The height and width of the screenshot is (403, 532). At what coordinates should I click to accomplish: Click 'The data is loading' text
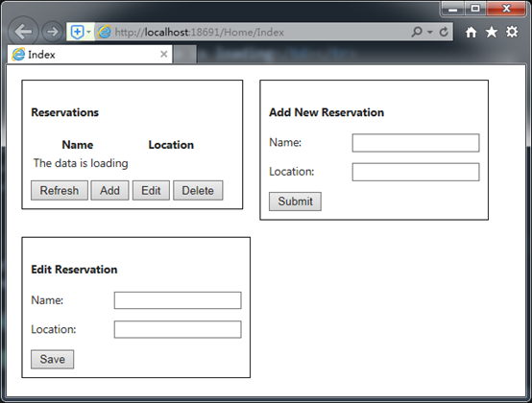pyautogui.click(x=81, y=163)
